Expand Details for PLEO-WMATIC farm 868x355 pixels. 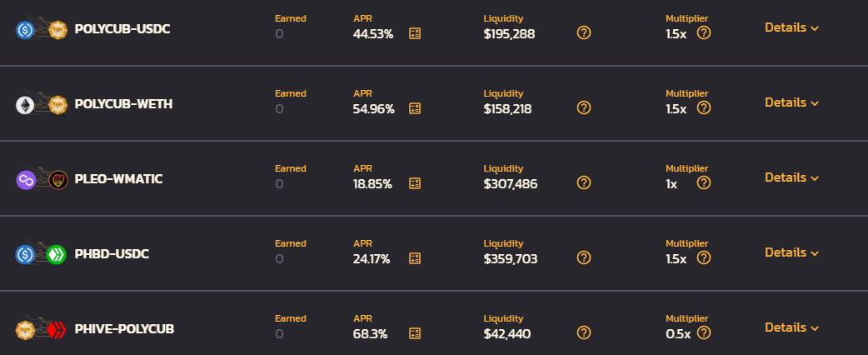(x=791, y=177)
